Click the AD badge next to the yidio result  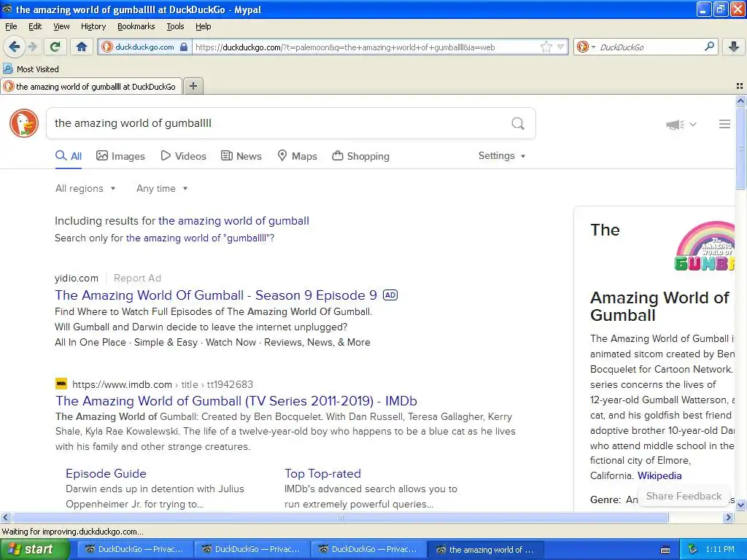390,295
